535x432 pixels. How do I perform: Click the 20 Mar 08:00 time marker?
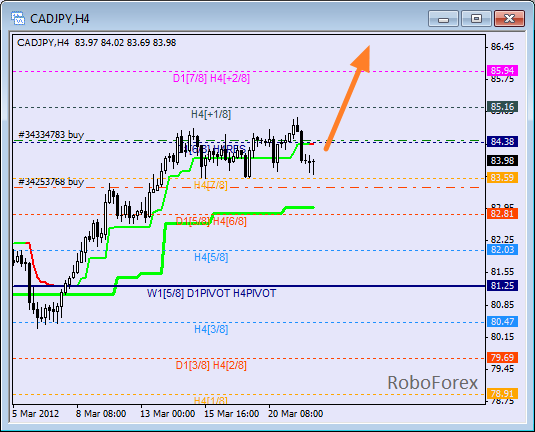click(x=295, y=414)
